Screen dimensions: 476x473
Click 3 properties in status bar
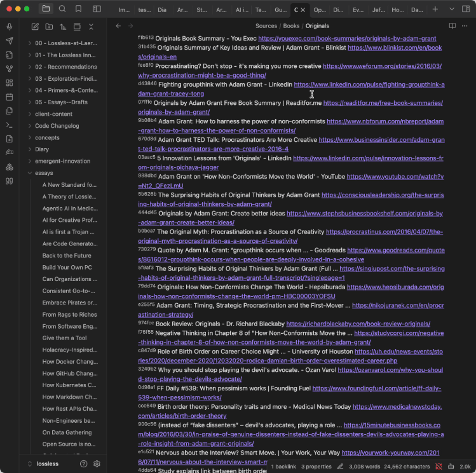pyautogui.click(x=316, y=466)
